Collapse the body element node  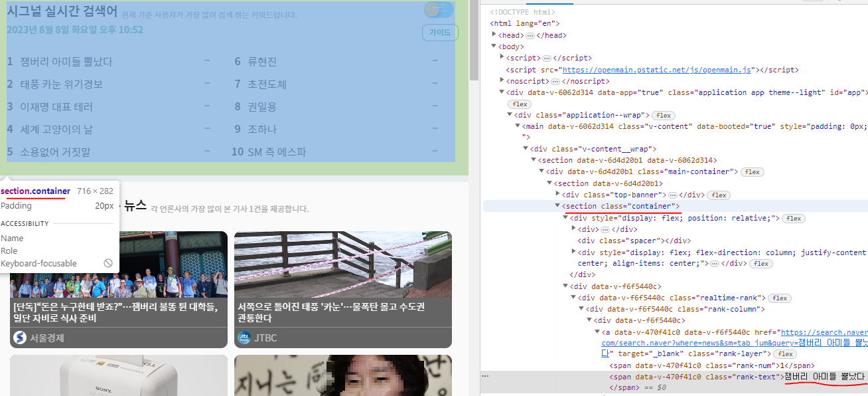point(494,47)
